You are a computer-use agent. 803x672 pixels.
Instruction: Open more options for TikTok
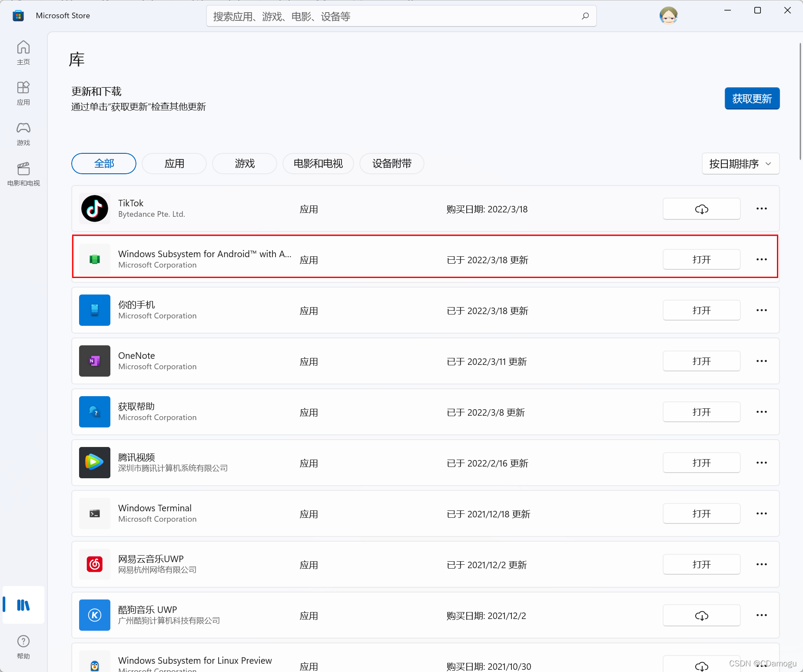click(762, 209)
